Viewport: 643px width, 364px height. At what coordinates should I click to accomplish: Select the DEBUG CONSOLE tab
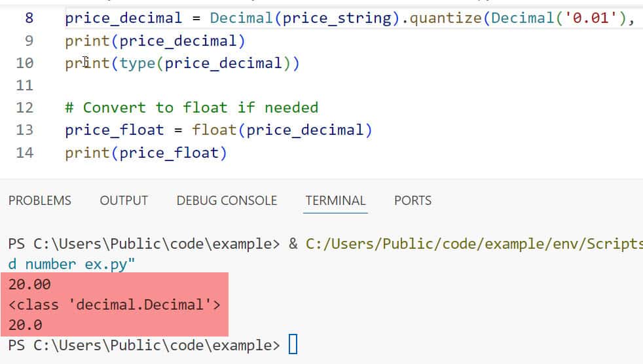click(227, 200)
